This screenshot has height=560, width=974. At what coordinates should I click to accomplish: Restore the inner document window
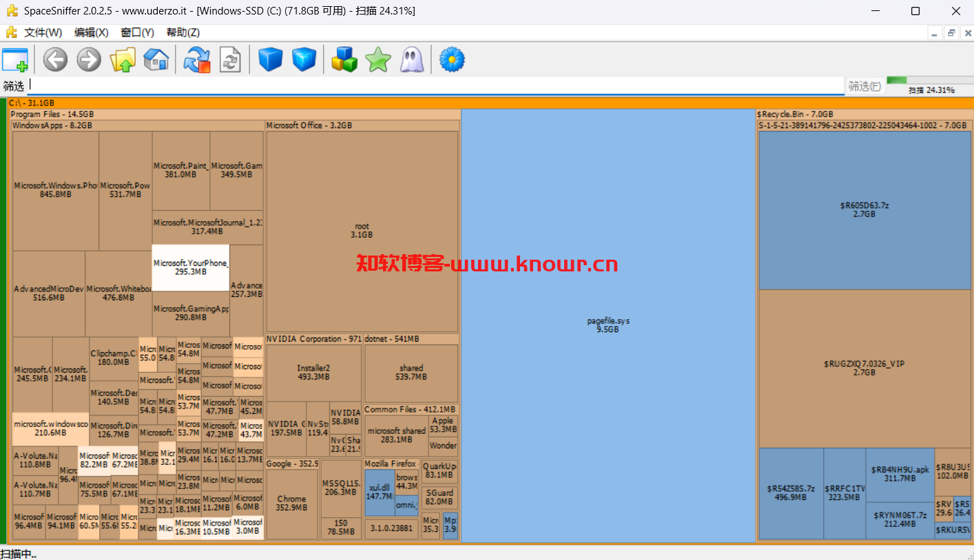coord(951,32)
